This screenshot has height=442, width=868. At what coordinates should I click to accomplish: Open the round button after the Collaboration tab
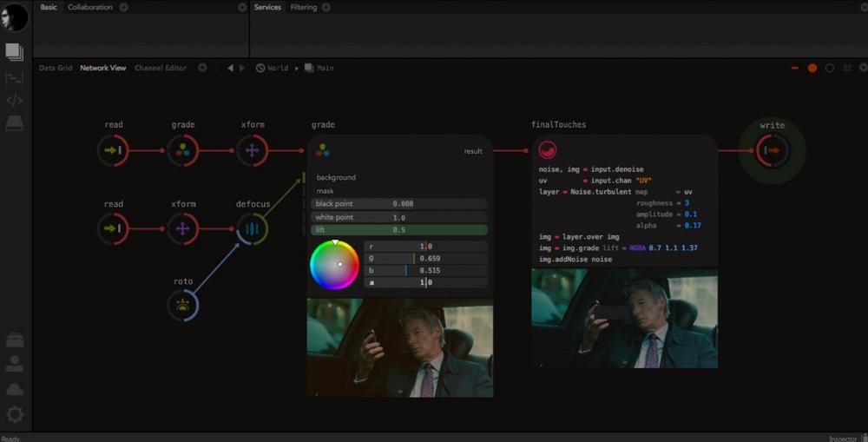tap(124, 7)
